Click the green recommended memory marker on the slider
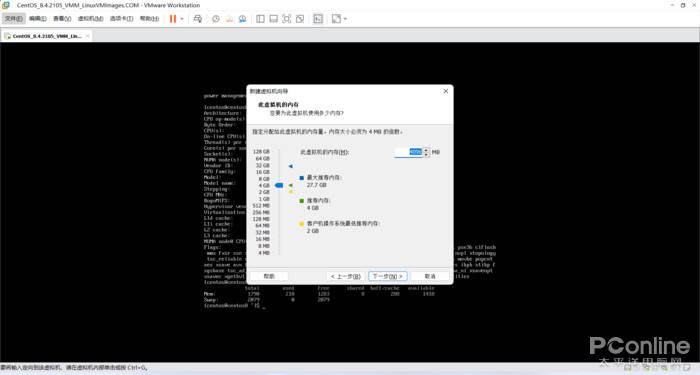 point(291,185)
